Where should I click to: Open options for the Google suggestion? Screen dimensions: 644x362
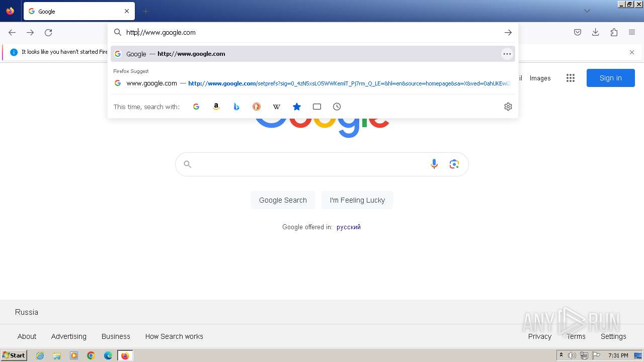pos(507,54)
